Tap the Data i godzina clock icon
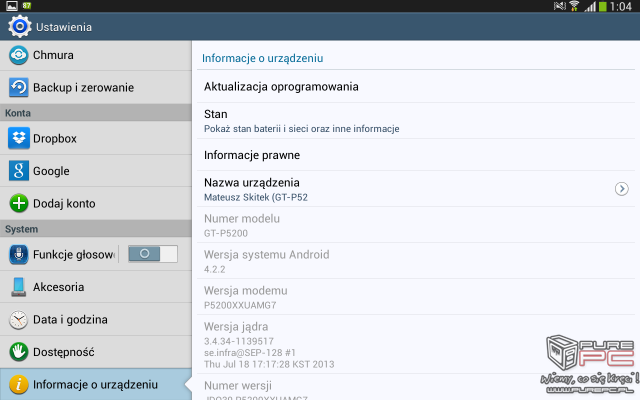640x400 pixels. tap(18, 320)
